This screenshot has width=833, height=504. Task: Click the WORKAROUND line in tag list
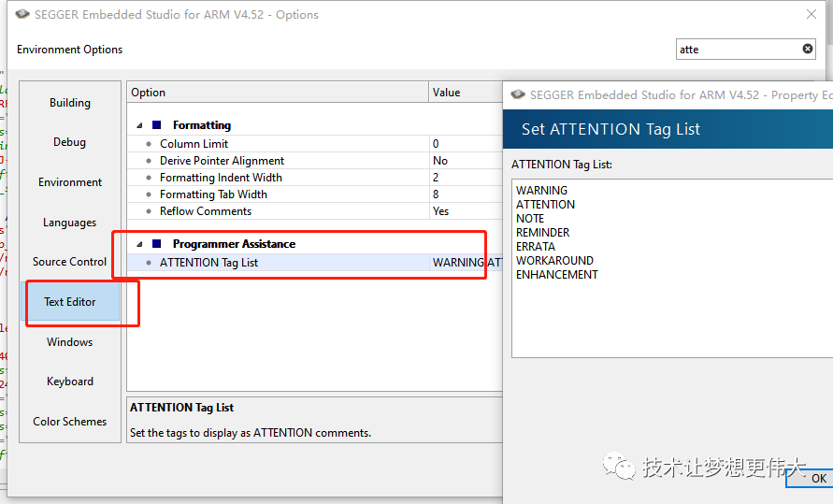click(554, 260)
